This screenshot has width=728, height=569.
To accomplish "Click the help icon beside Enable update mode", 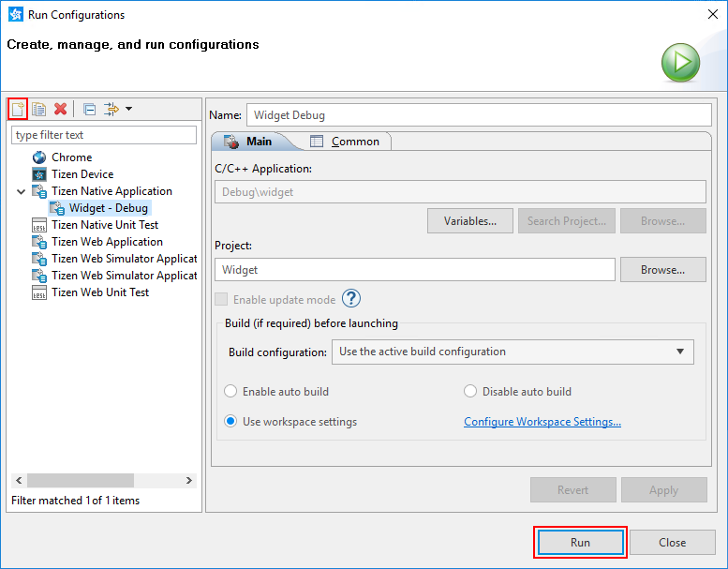I will point(351,299).
